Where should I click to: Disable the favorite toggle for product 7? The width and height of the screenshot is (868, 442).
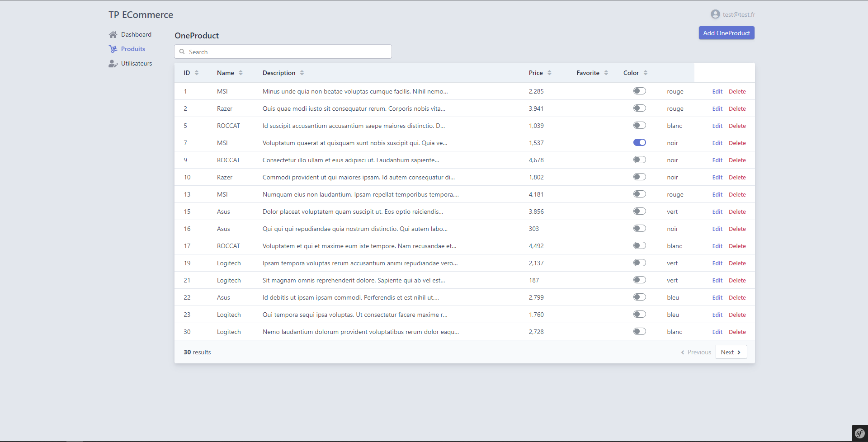pyautogui.click(x=639, y=143)
